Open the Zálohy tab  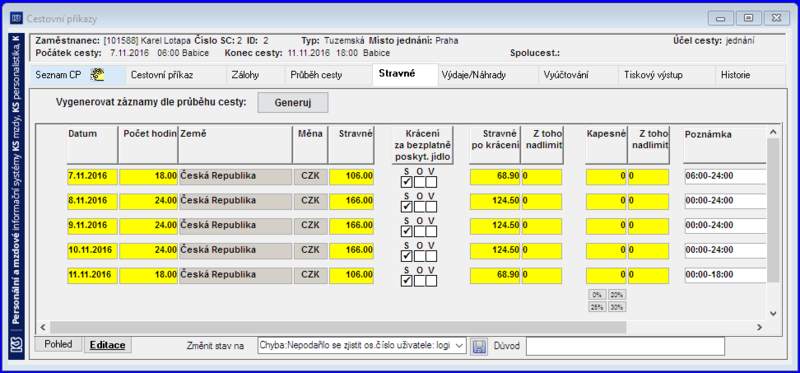256,75
